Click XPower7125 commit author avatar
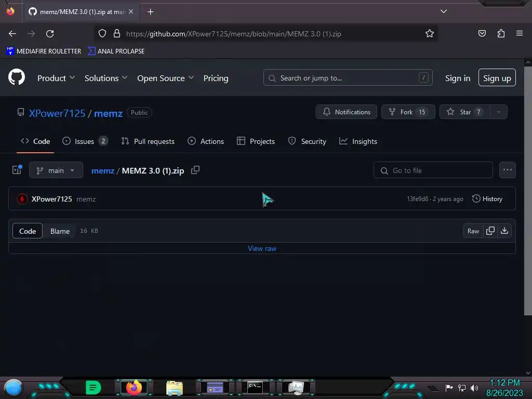Screen dimensions: 532x399 pyautogui.click(x=22, y=199)
